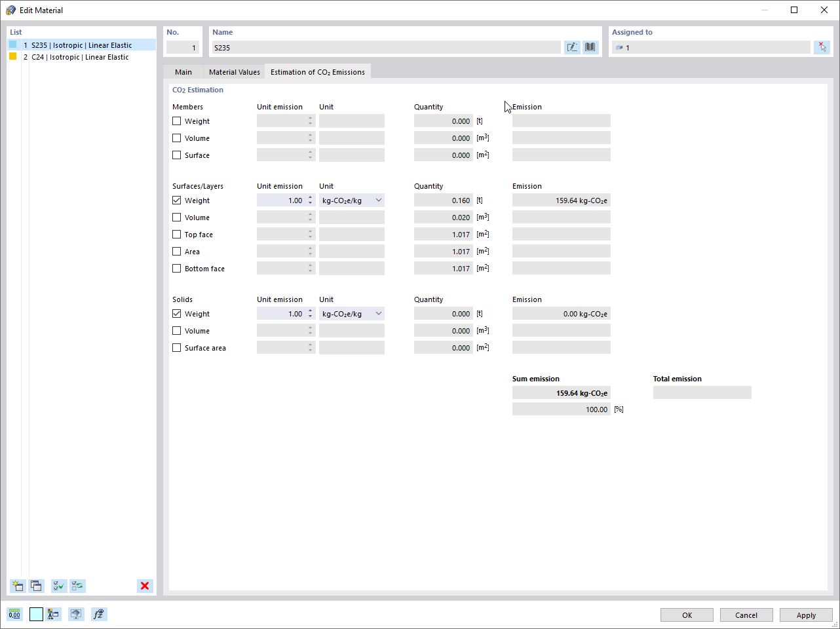Select Estimation of CO₂ Emissions tab

click(318, 72)
